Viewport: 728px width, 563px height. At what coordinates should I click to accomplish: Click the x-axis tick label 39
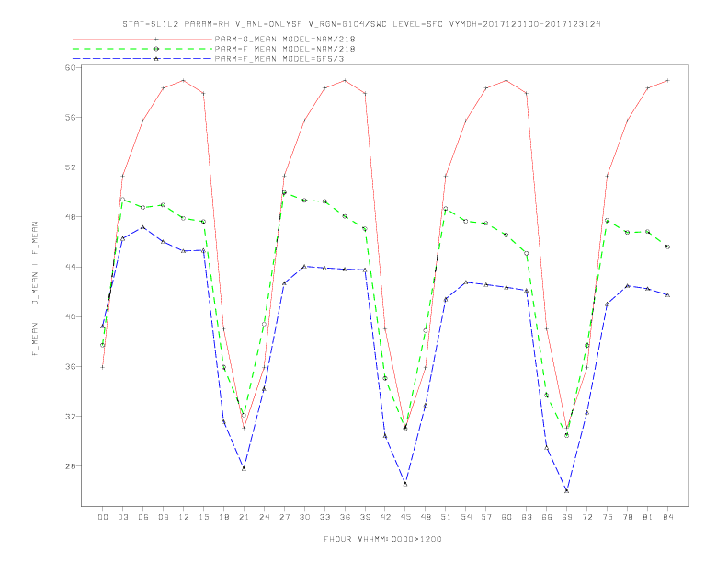click(365, 517)
